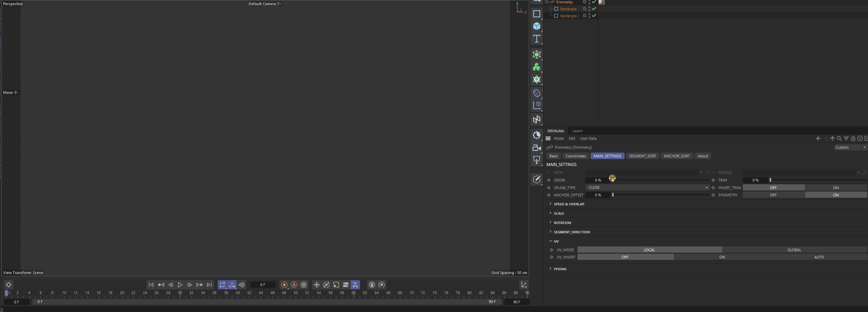Toggle the green checkmark for Rectangle

tap(594, 9)
